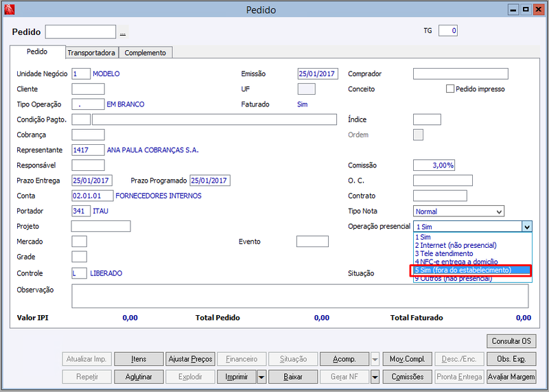This screenshot has height=392, width=549.
Task: Select option 1 Sim in the list
Action: pyautogui.click(x=472, y=237)
